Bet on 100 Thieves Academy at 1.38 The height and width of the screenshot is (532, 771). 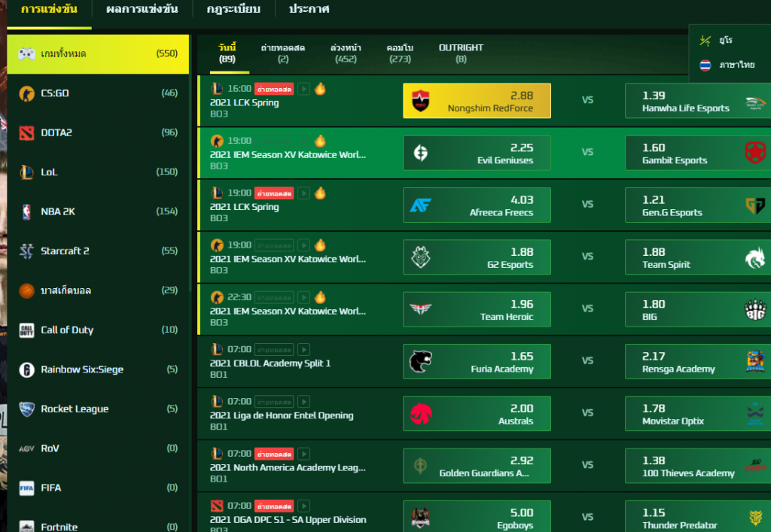pos(698,466)
